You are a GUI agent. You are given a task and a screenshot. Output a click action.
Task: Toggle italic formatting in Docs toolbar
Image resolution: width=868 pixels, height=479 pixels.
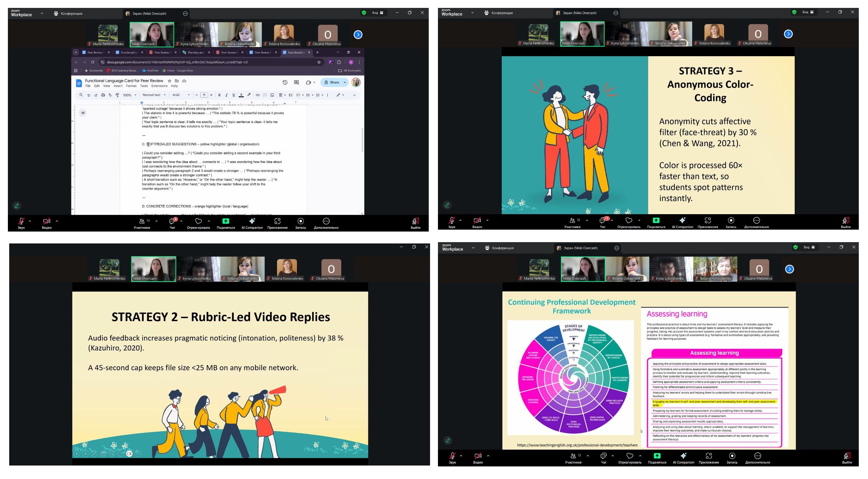coord(227,95)
